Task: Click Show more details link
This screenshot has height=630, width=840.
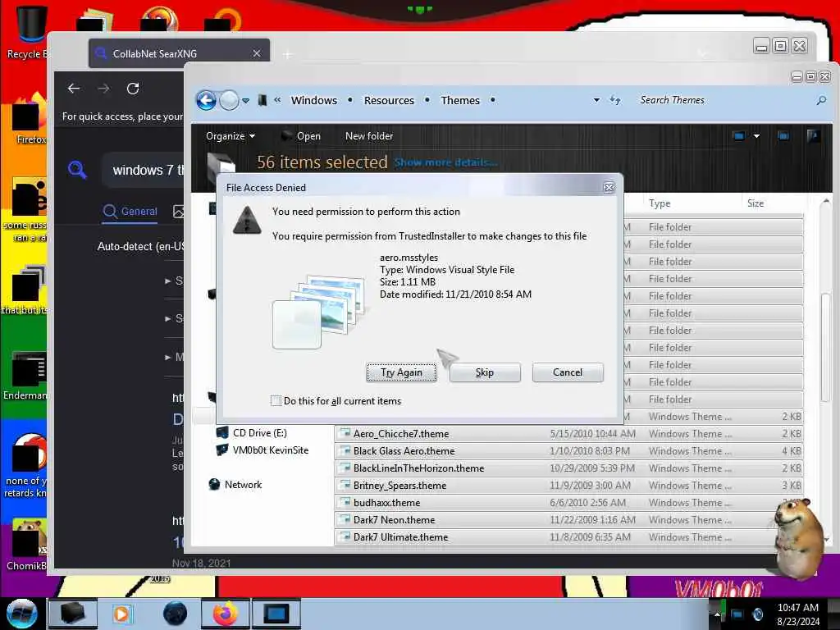Action: (445, 162)
